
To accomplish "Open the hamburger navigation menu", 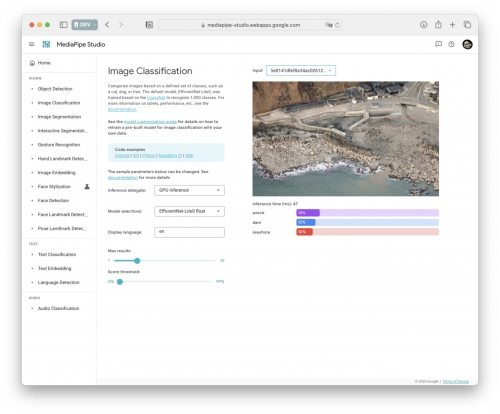I will coord(32,44).
